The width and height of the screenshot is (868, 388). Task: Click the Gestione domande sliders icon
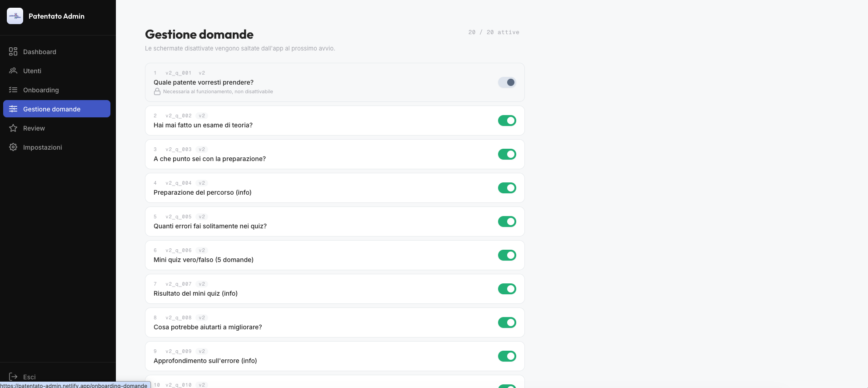pyautogui.click(x=13, y=109)
